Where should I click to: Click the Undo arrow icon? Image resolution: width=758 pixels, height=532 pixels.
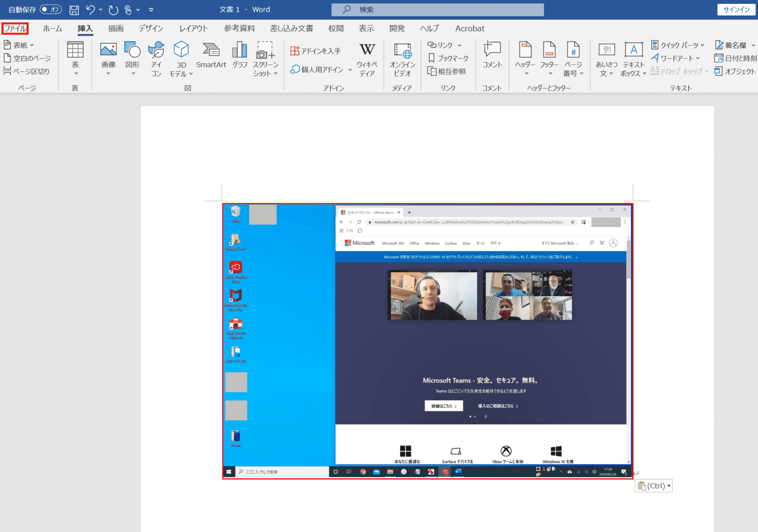coord(91,9)
